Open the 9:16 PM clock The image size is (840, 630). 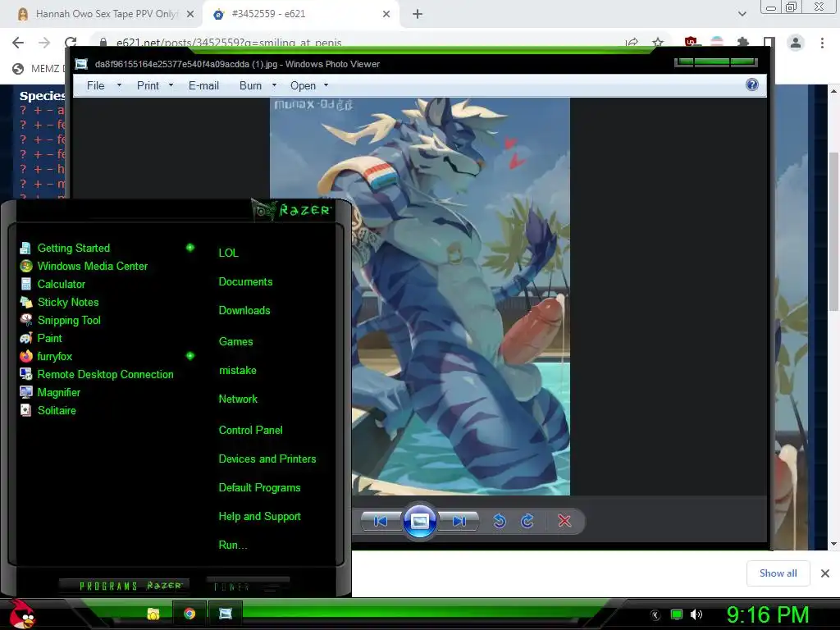click(768, 614)
